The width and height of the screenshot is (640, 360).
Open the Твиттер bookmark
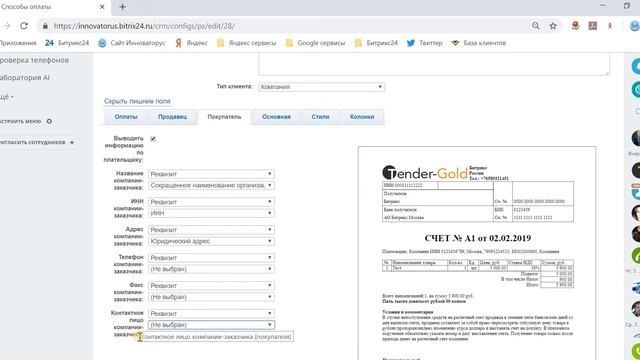pos(424,43)
